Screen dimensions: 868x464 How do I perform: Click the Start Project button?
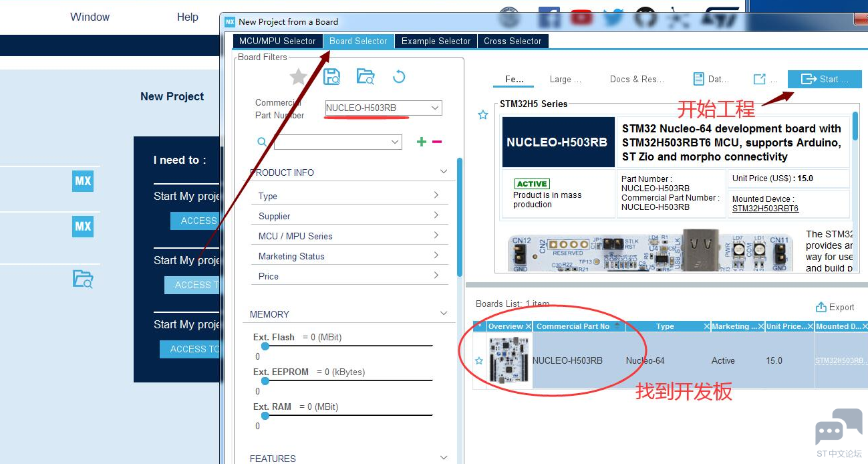coord(825,79)
